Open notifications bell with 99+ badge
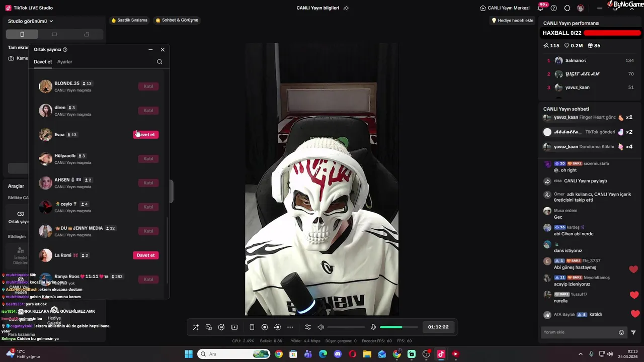644x362 pixels. tap(541, 8)
